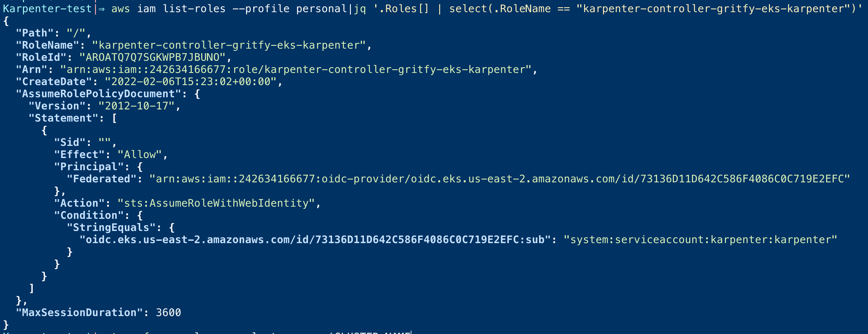Click the --profile personal argument

tap(290, 8)
